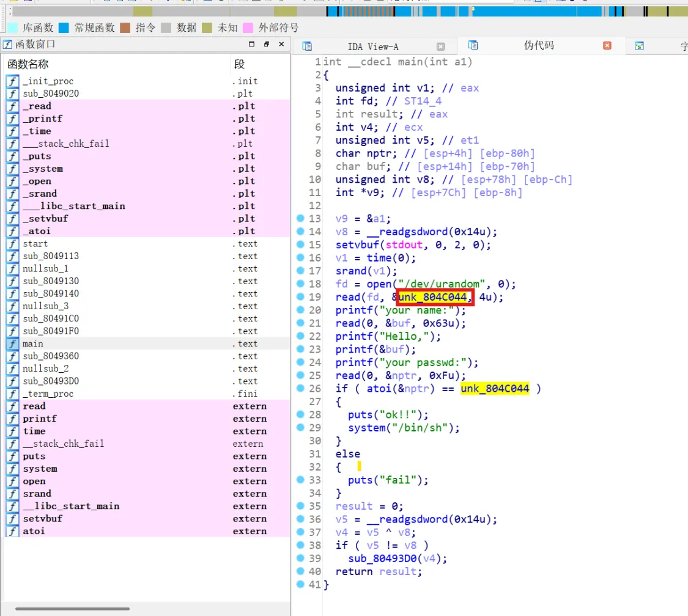Click unk_804C044 on line 19
688x616 pixels.
(x=432, y=297)
